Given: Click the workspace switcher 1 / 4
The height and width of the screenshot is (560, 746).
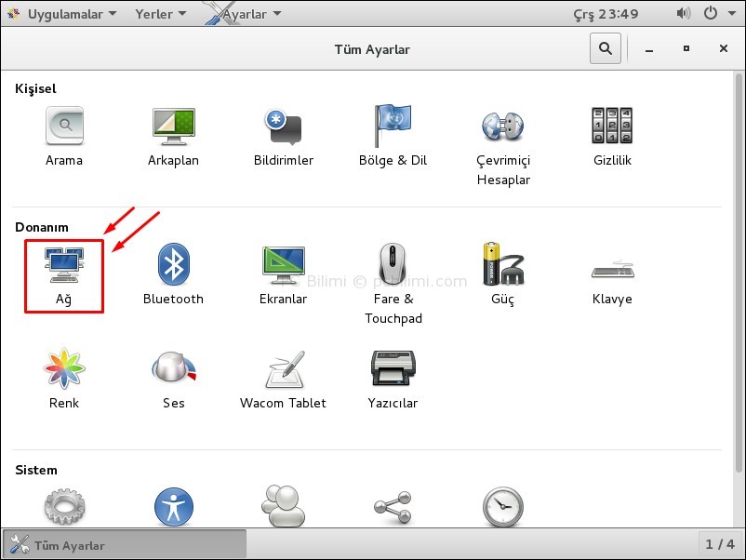Looking at the screenshot, I should [x=719, y=544].
